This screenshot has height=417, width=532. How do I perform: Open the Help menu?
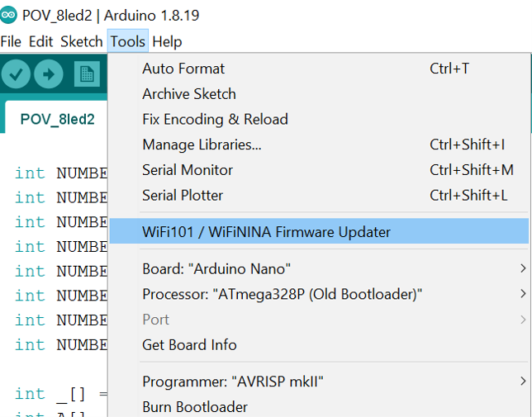point(167,41)
